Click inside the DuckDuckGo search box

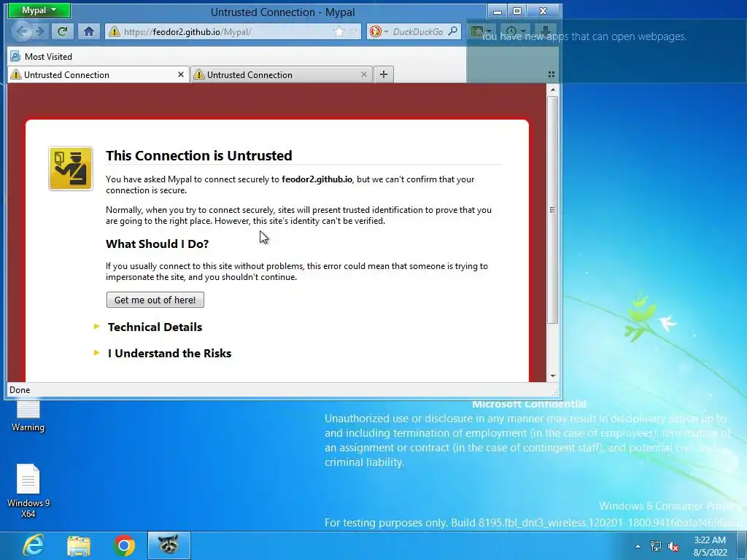point(418,31)
